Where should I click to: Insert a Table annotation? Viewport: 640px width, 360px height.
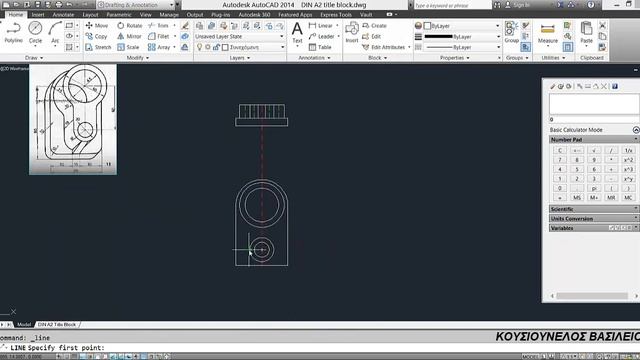pos(320,47)
